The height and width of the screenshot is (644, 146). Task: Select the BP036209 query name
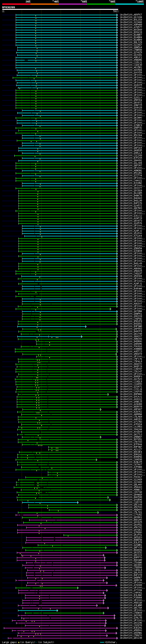[8, 8]
